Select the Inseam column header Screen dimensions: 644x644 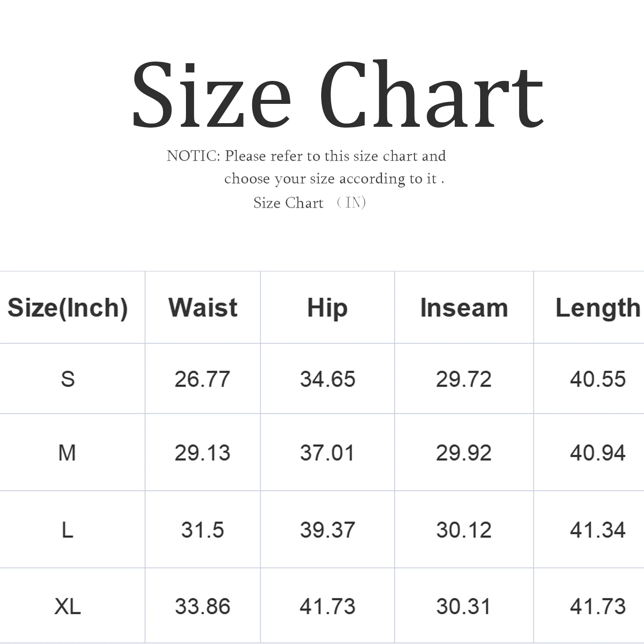pyautogui.click(x=464, y=308)
